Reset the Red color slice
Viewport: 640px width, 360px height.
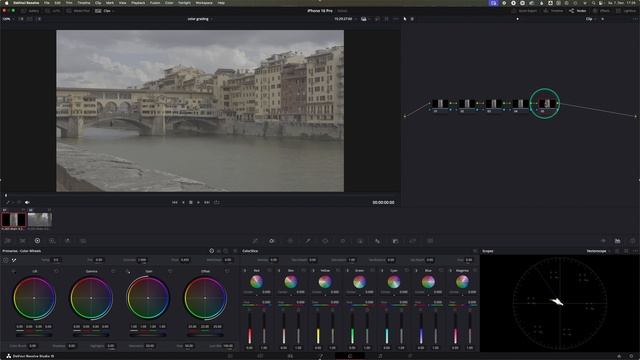click(x=269, y=271)
